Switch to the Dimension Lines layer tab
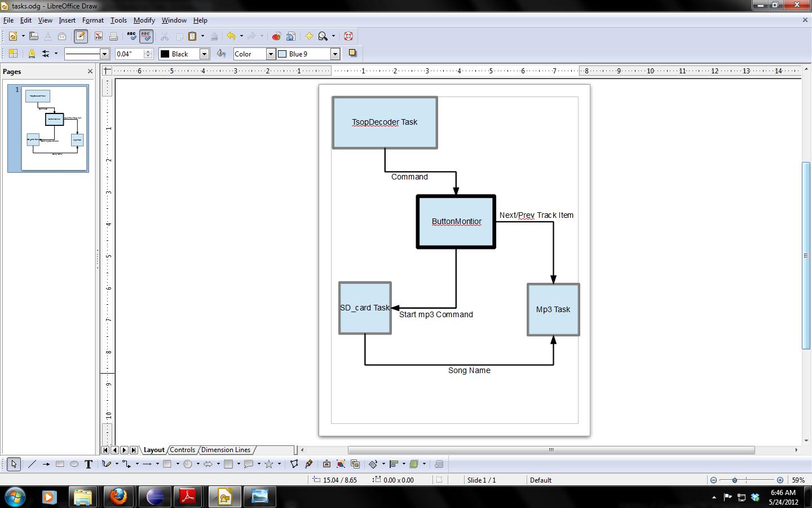Screen dimensions: 812x508 (x=226, y=450)
